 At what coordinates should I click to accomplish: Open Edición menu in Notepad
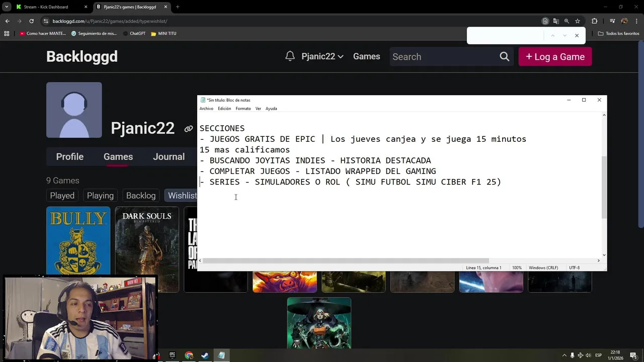point(224,109)
